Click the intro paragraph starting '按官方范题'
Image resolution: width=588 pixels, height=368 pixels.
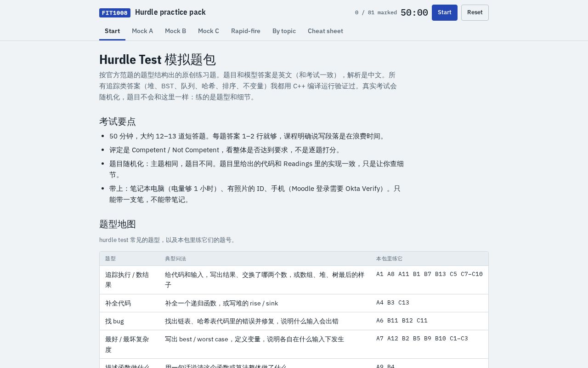248,86
